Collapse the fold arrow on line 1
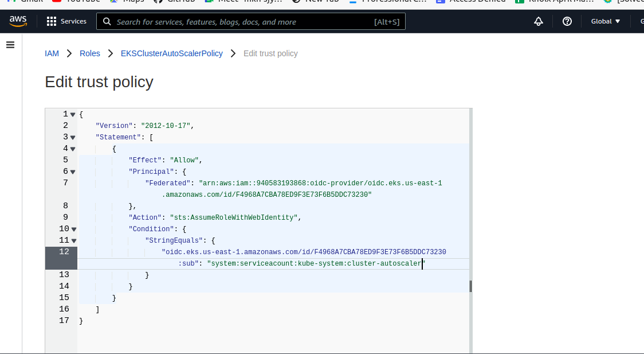644x354 pixels. (x=73, y=115)
